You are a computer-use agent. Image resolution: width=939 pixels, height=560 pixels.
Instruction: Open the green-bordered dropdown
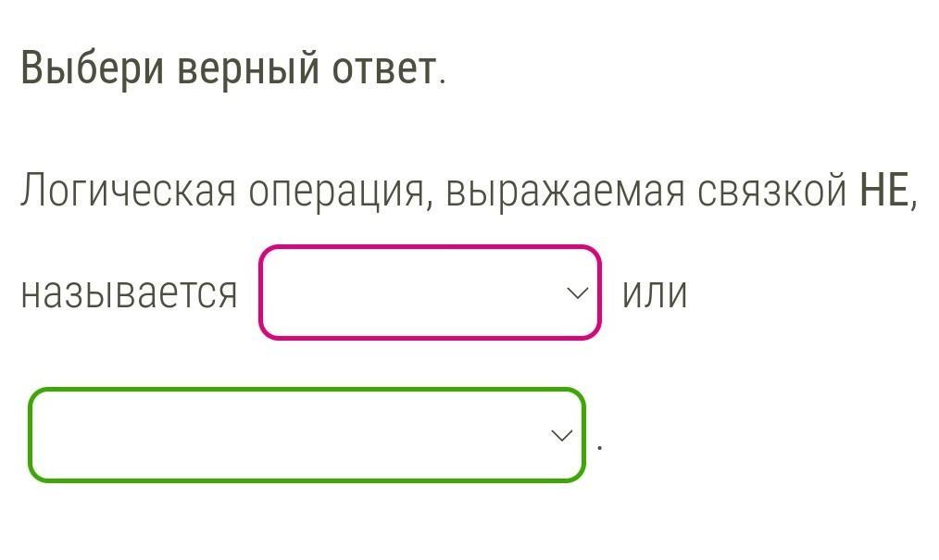(x=307, y=435)
